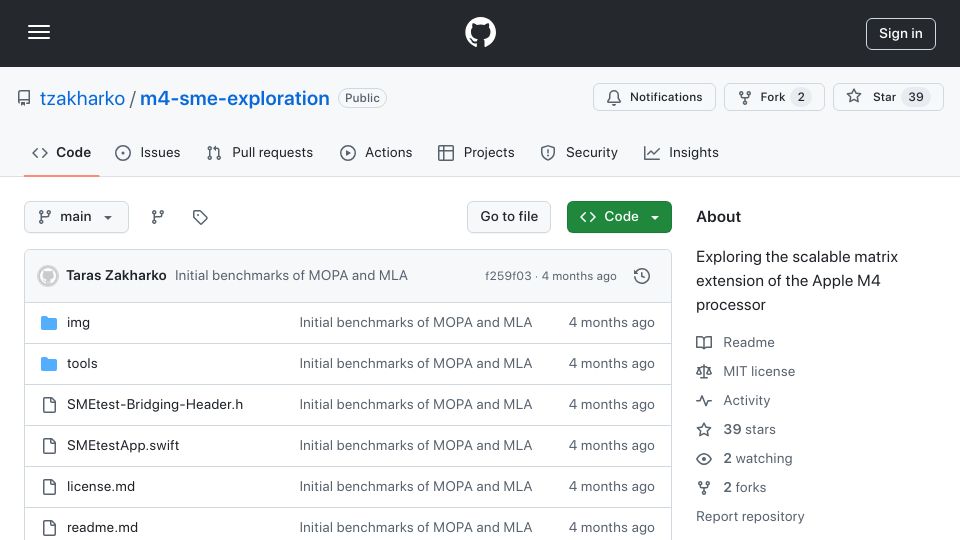
Task: Click Report repository link
Action: click(750, 516)
